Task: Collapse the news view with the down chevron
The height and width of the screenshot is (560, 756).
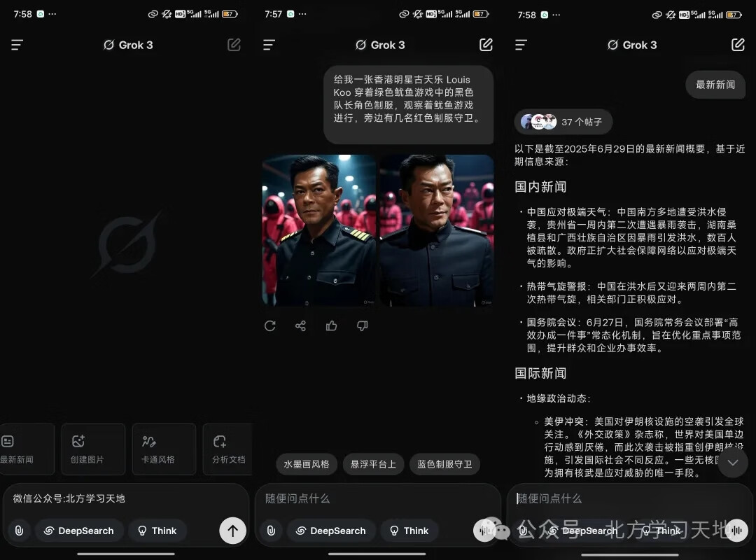Action: (732, 463)
